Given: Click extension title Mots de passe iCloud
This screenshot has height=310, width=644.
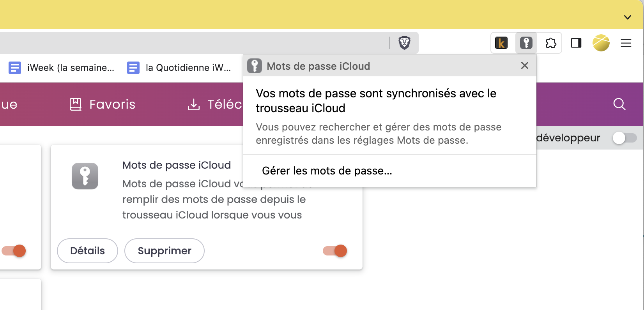Looking at the screenshot, I should 177,165.
